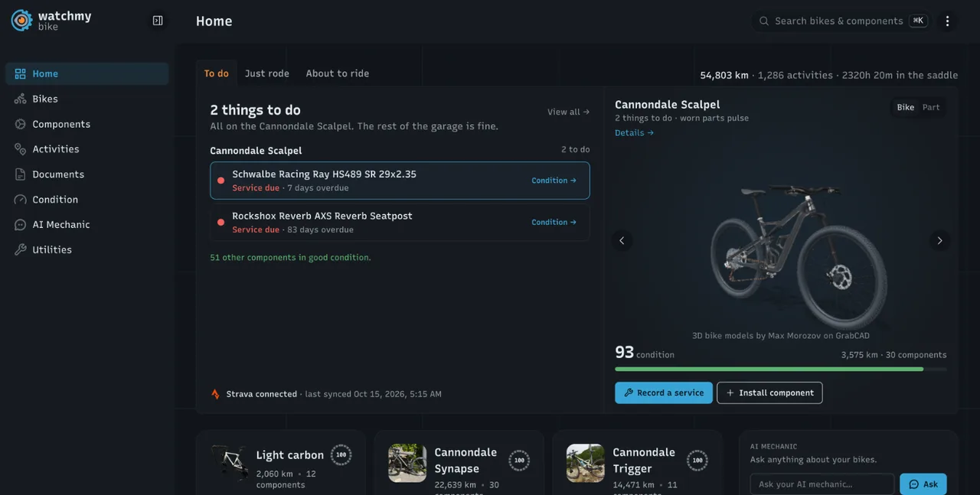The width and height of the screenshot is (980, 495).
Task: Click the Record a service button
Action: click(x=664, y=392)
